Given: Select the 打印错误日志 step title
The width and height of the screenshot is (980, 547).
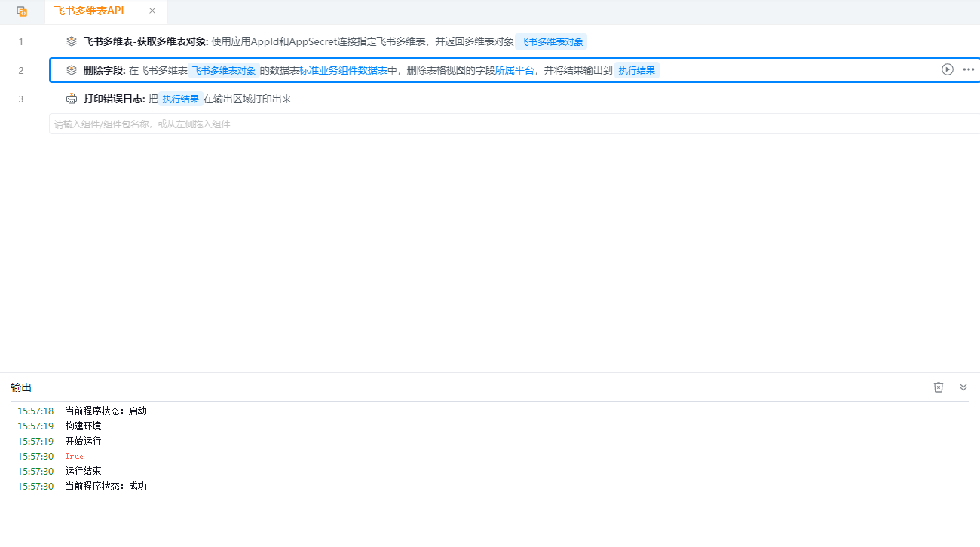Looking at the screenshot, I should pos(114,99).
